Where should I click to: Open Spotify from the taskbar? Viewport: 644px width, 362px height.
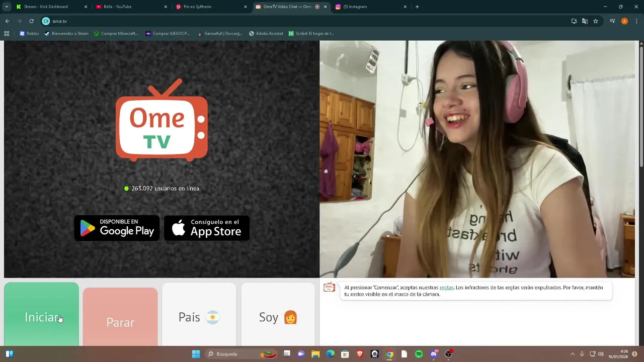click(419, 354)
